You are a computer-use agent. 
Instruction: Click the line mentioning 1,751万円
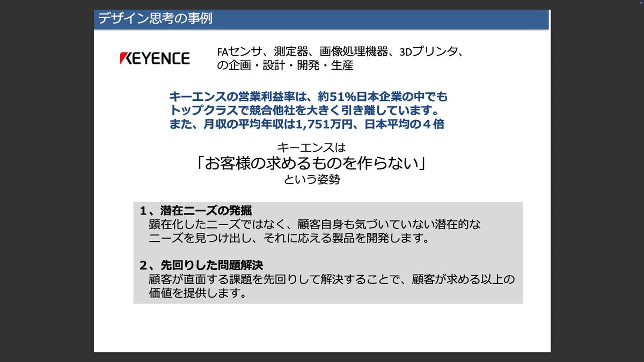306,124
